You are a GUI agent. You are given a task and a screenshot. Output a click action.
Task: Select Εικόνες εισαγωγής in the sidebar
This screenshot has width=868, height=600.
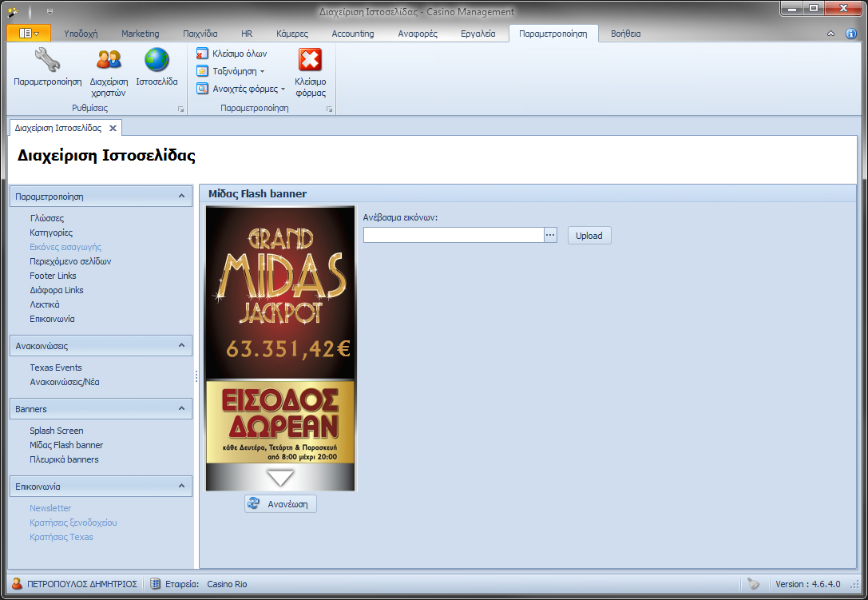(65, 247)
